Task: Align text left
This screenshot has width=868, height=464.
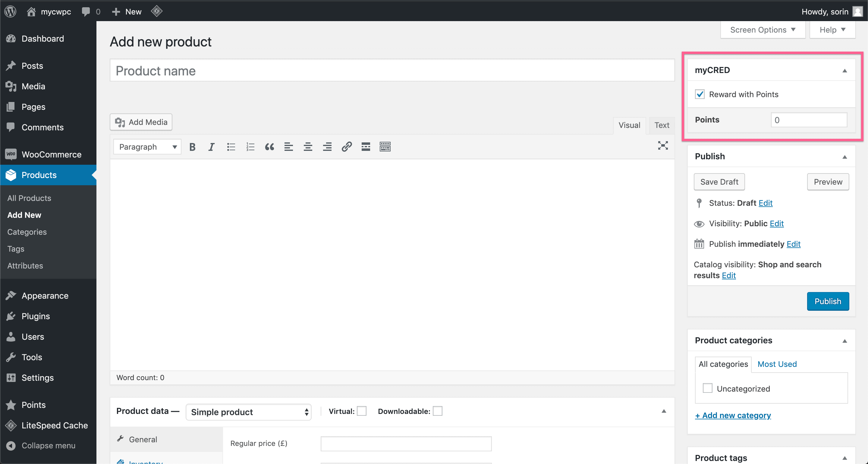Action: click(288, 147)
